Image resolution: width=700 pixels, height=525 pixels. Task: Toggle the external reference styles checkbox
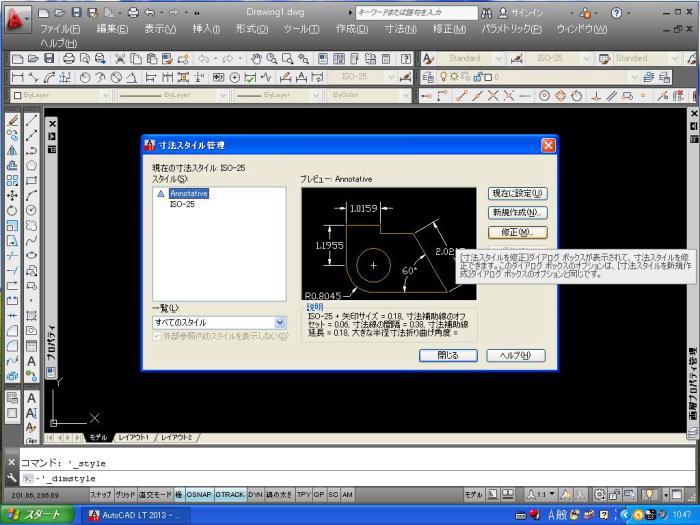[157, 336]
